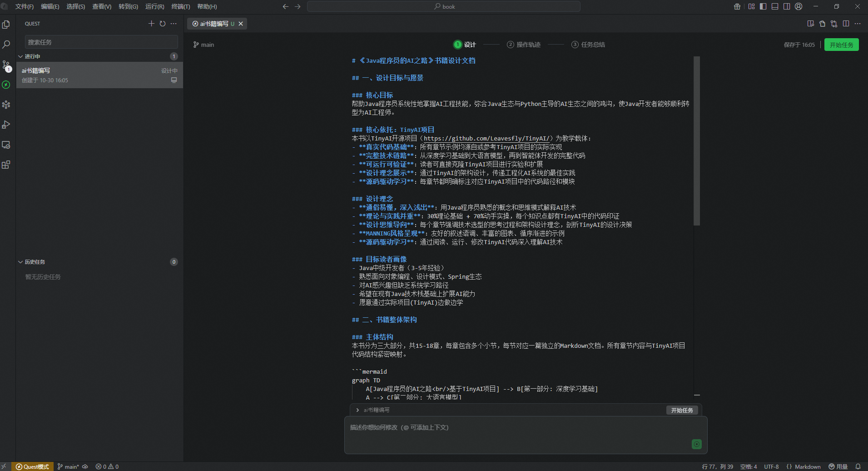The image size is (868, 471).
Task: Open the Search view in activity bar
Action: click(6, 45)
